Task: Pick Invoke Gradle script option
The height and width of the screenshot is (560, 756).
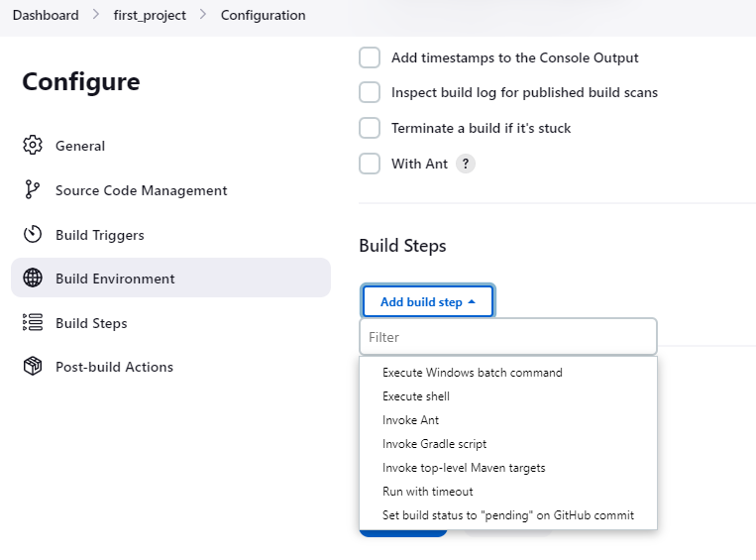Action: [x=434, y=444]
